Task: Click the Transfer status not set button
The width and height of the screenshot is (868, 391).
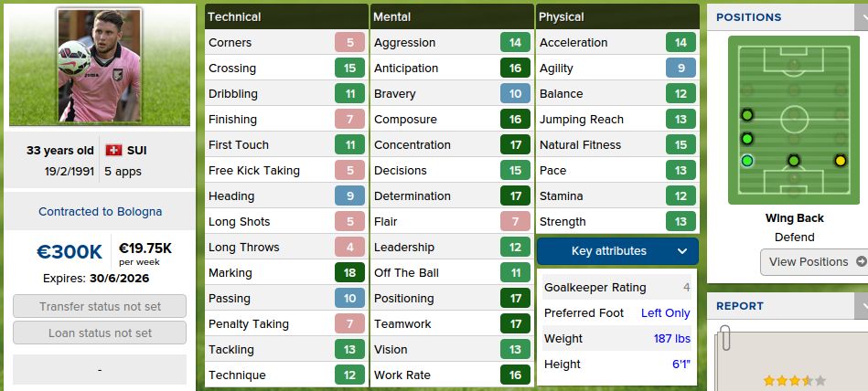Action: tap(100, 306)
